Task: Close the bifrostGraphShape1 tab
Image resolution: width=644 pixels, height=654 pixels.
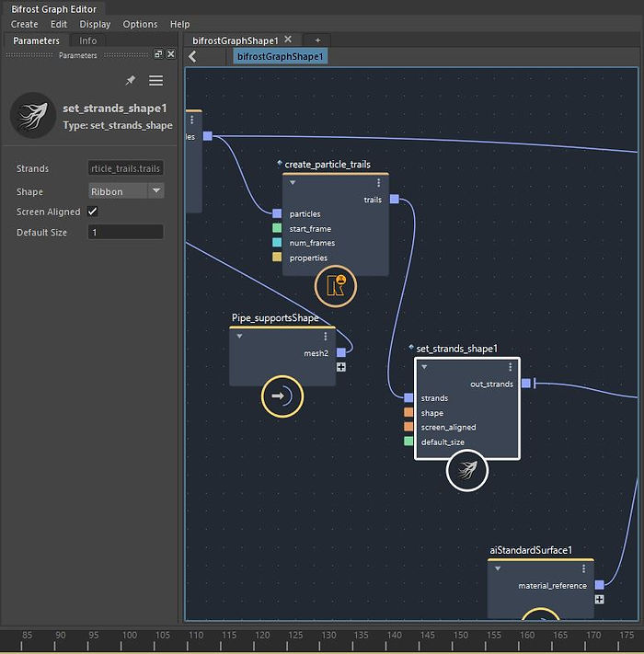Action: [288, 40]
